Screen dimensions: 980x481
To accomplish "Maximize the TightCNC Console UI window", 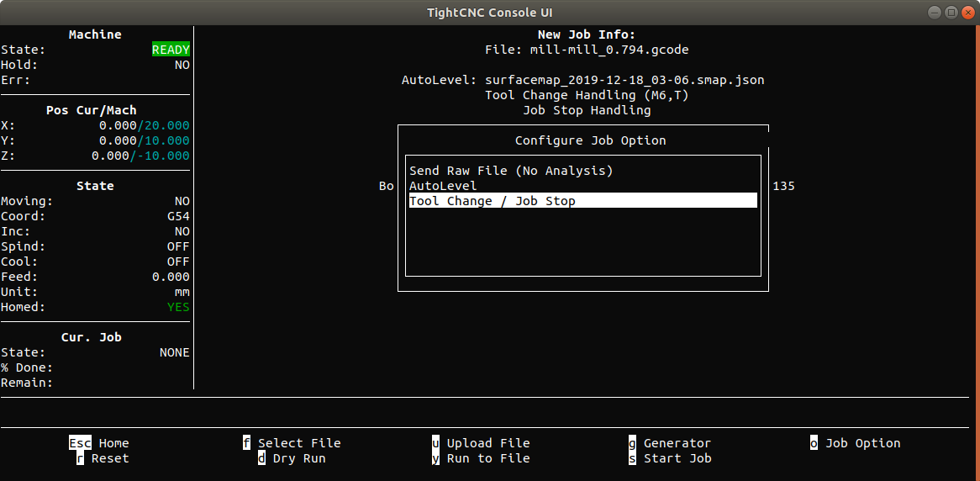I will click(x=951, y=13).
